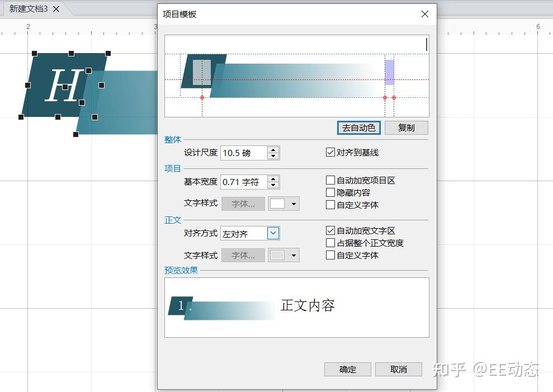
Task: Click the 基本宽度 field showing 0.71 字符
Action: (x=244, y=182)
